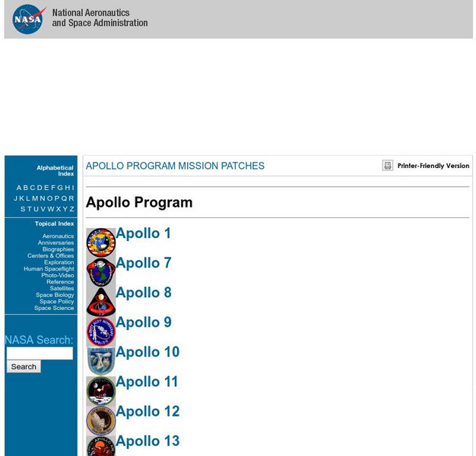This screenshot has height=456, width=476.
Task: Open the Apollo 9 mission patch image
Action: (101, 331)
